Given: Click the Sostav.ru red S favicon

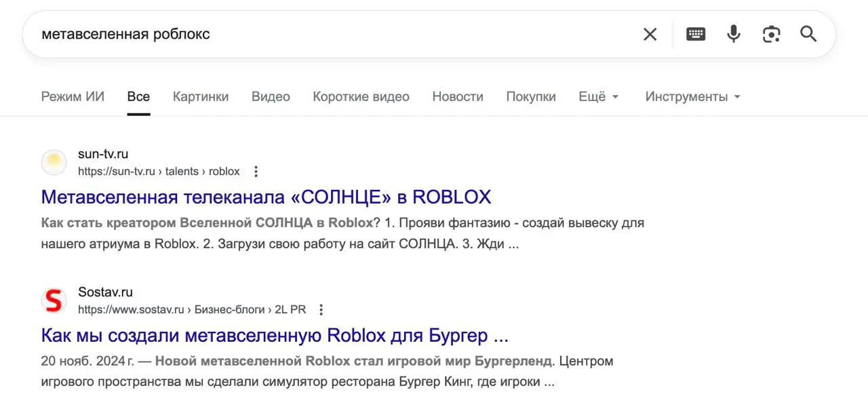Looking at the screenshot, I should coord(54,301).
